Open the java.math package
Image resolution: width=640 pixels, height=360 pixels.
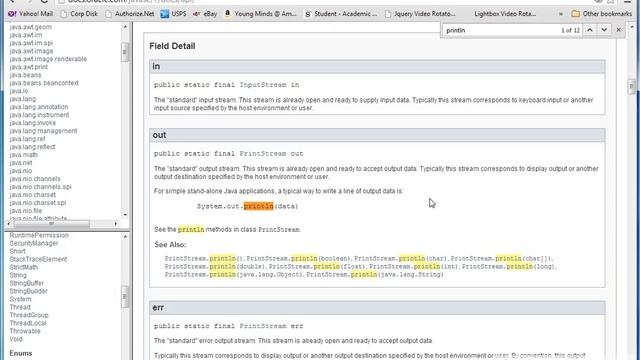24,155
